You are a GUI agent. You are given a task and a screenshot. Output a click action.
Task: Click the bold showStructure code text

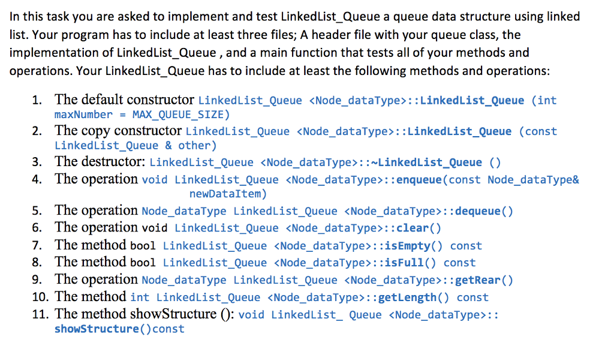[97, 329]
